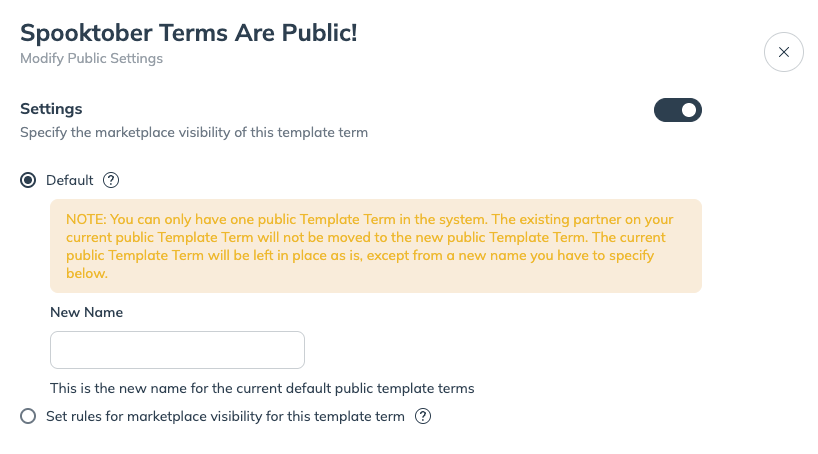Viewport: 818px width, 454px height.
Task: Click helper text under New Name field
Action: 262,388
